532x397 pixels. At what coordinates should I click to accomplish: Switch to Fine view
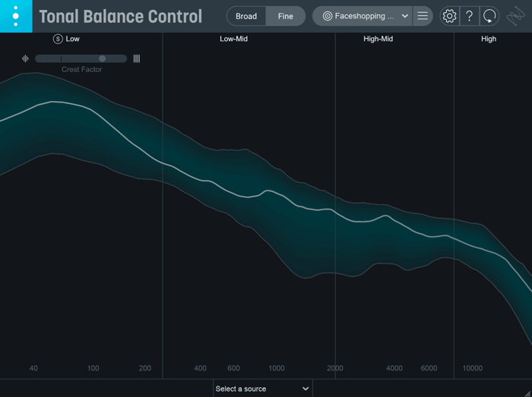point(286,16)
